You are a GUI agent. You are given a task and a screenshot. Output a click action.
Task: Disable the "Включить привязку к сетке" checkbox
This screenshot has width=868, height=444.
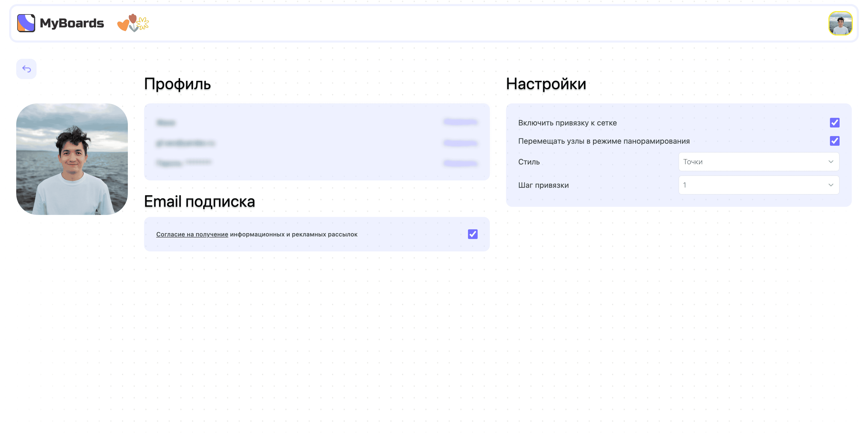[834, 122]
